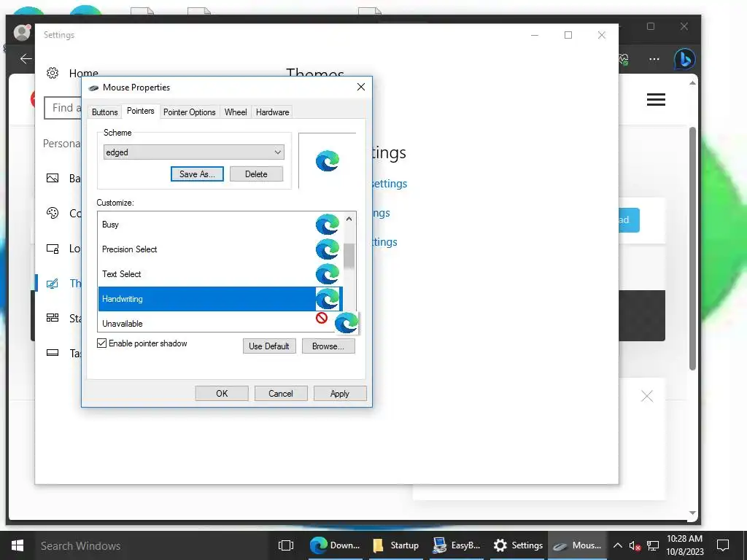747x560 pixels.
Task: Open the network tray icon
Action: coord(653,545)
